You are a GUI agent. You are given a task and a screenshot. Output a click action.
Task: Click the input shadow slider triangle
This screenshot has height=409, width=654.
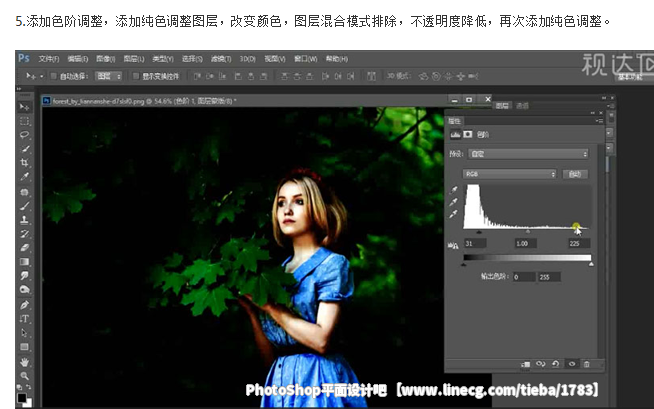coord(479,231)
